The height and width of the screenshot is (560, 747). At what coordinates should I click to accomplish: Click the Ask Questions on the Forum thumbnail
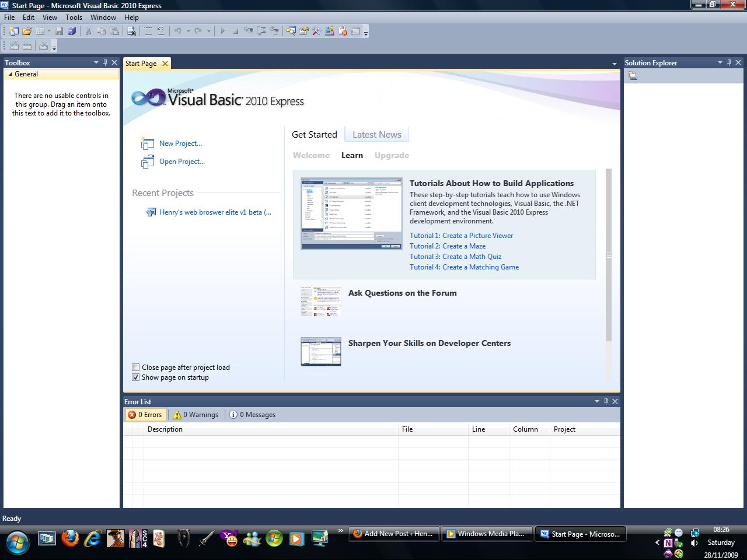pos(321,302)
